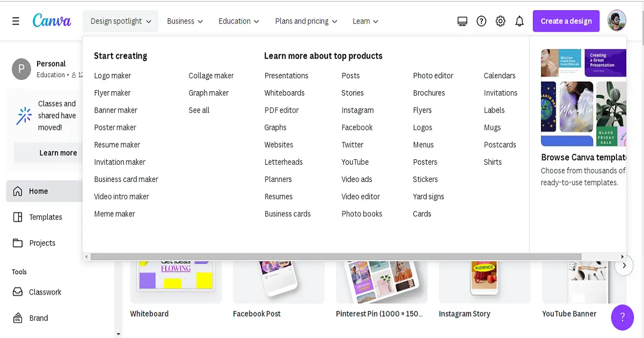
Task: Open the PDF editor link
Action: pos(282,110)
